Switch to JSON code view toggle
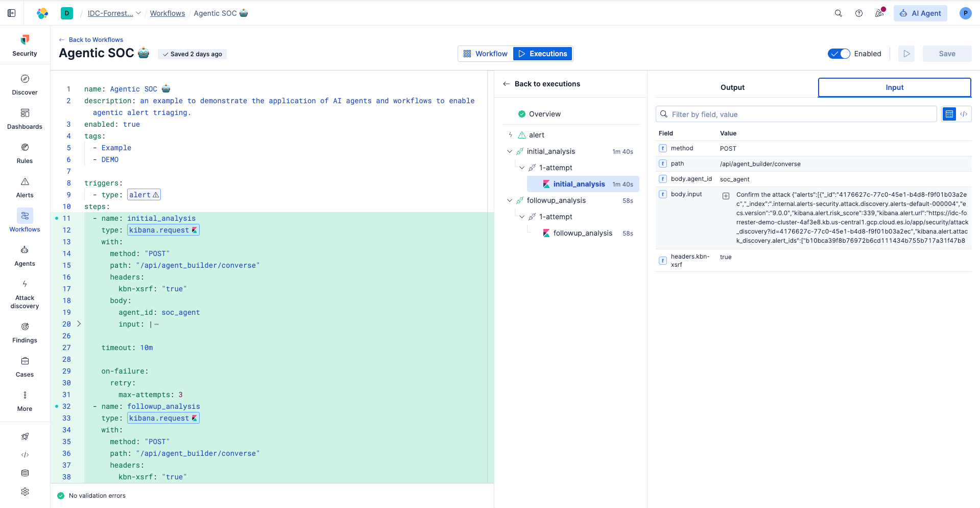 point(964,114)
